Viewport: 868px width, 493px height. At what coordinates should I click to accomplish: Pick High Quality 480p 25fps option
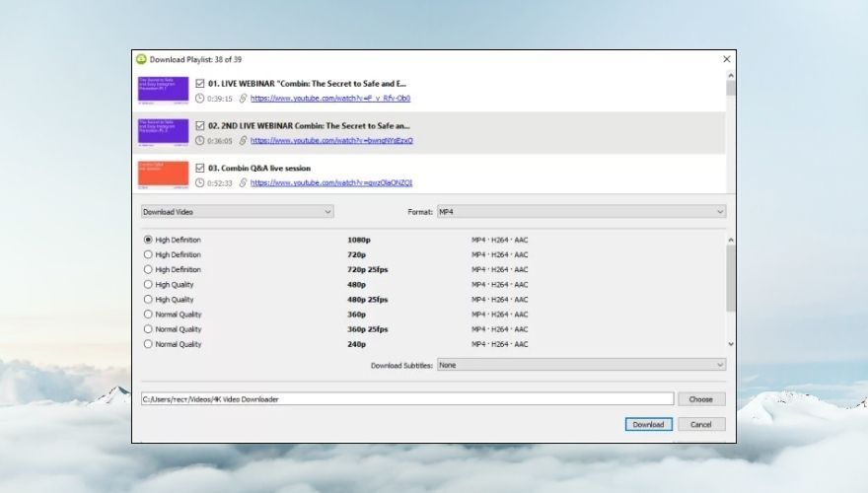pyautogui.click(x=148, y=300)
